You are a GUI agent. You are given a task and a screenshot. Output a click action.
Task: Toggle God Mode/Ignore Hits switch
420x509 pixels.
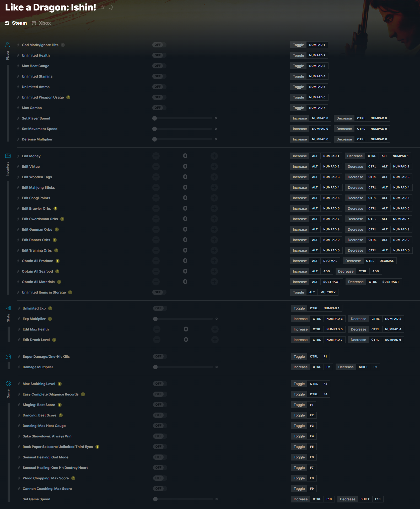[159, 45]
